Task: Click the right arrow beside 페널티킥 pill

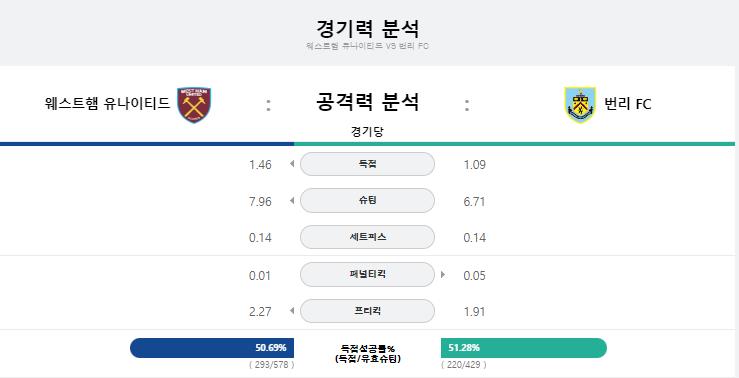Action: (x=443, y=274)
